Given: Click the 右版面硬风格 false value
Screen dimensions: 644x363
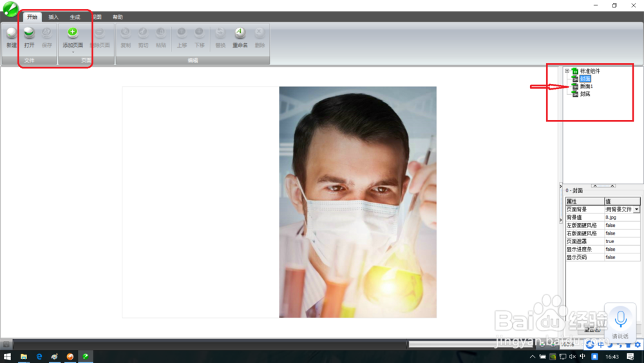Looking at the screenshot, I should click(622, 233).
